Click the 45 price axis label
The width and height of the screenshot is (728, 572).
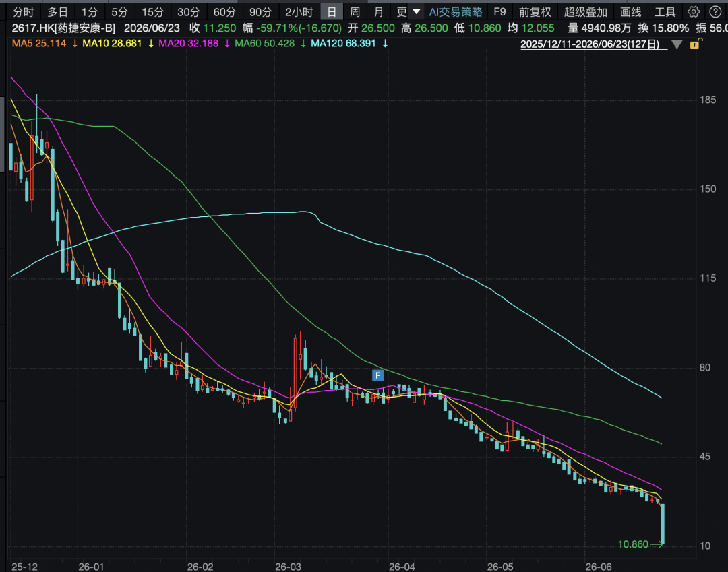click(x=705, y=457)
